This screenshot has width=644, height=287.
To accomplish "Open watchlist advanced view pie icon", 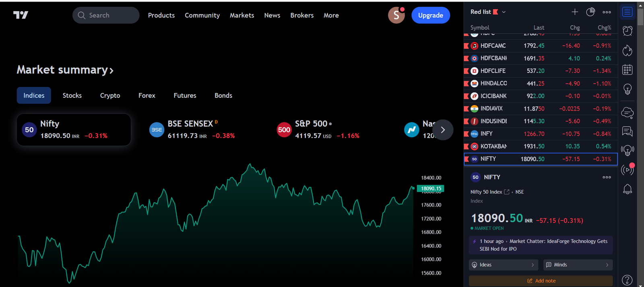I will pos(590,12).
